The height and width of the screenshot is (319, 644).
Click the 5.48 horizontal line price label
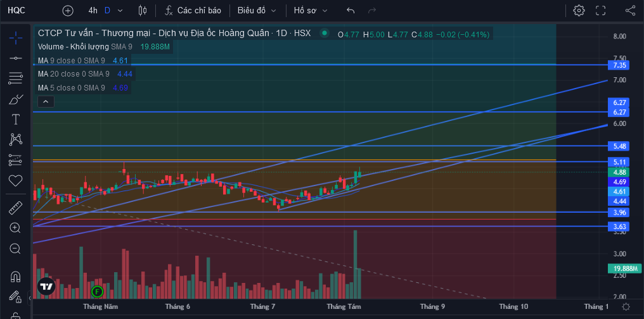(x=619, y=146)
